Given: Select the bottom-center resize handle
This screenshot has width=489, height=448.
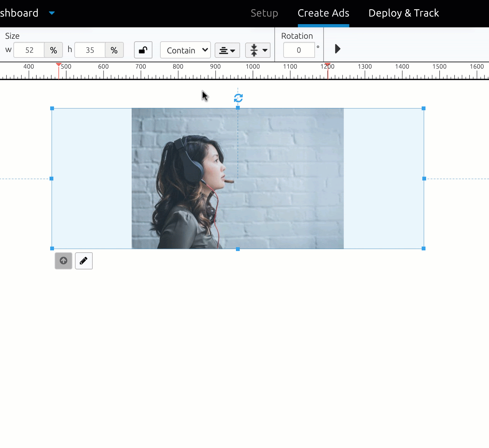Looking at the screenshot, I should point(238,249).
